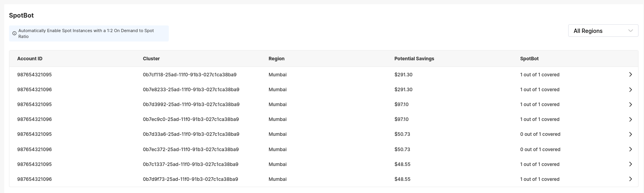Click the Account ID column header

point(30,59)
